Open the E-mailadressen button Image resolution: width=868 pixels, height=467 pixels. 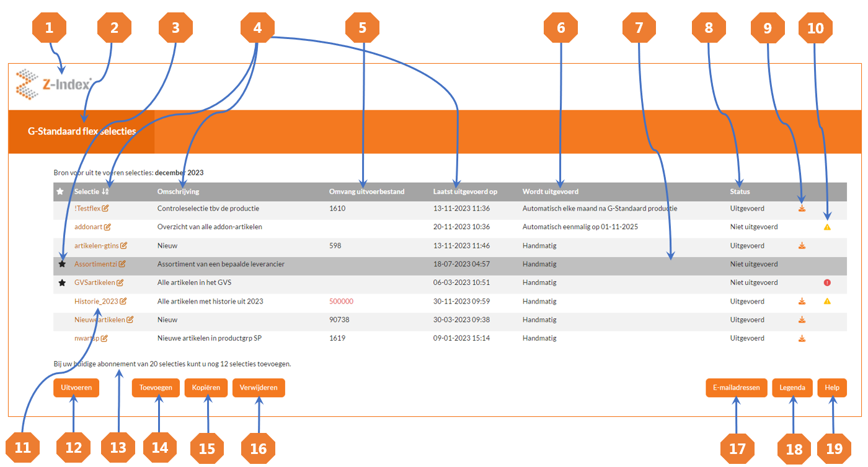737,388
